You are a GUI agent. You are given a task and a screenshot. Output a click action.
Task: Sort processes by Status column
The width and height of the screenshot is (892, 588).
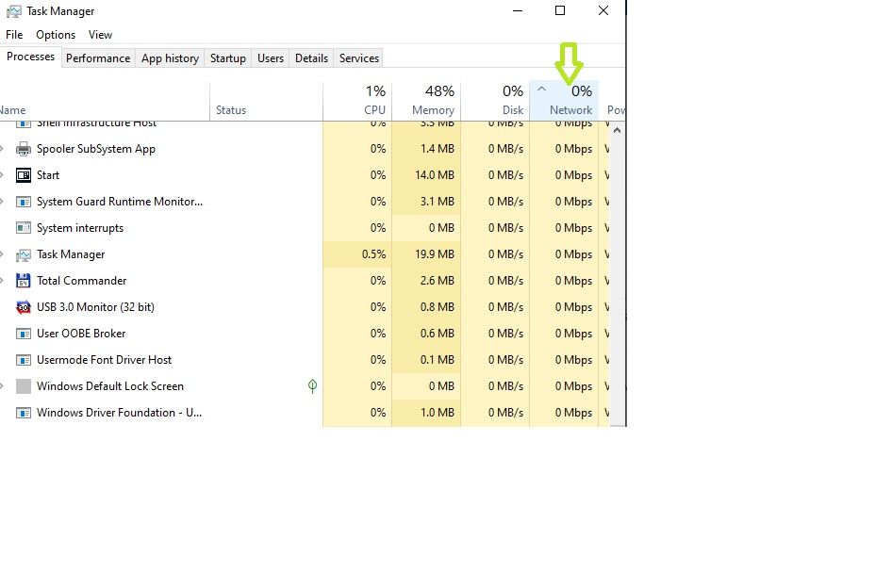[266, 101]
